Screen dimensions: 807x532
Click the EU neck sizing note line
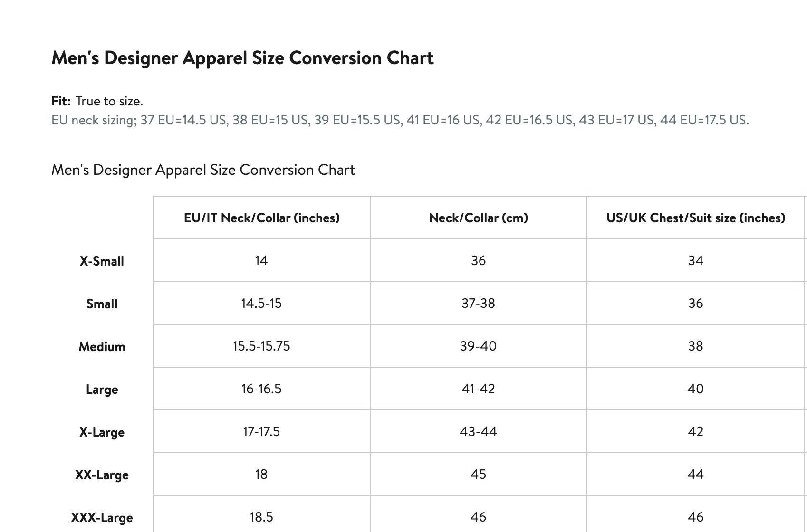400,120
